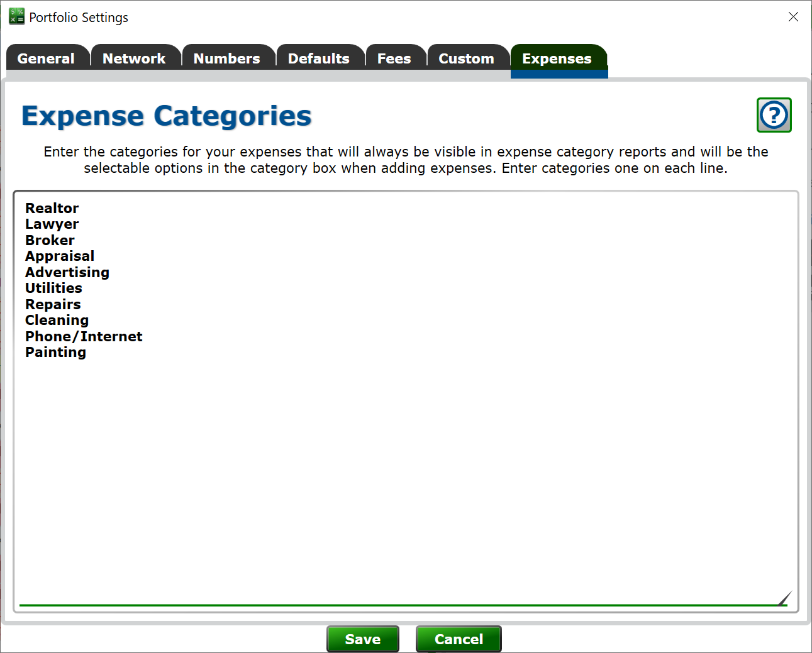812x653 pixels.
Task: Go to the Defaults tab
Action: (x=320, y=58)
